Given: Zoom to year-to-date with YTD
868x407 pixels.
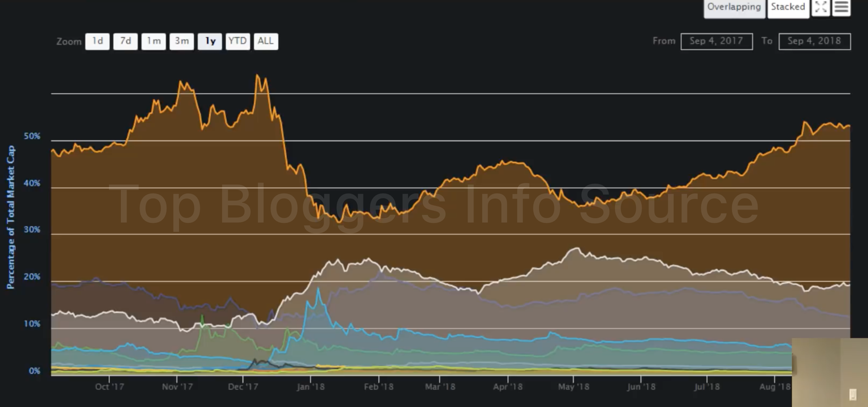Looking at the screenshot, I should (237, 41).
